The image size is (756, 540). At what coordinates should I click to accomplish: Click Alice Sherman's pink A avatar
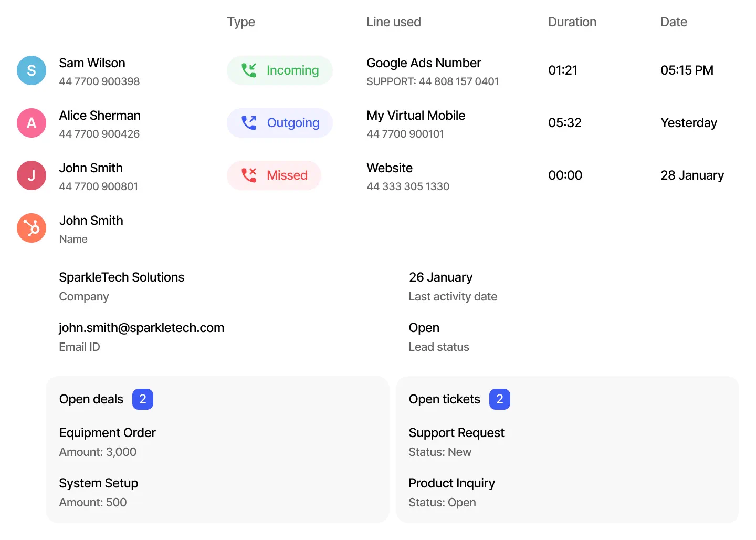(31, 123)
